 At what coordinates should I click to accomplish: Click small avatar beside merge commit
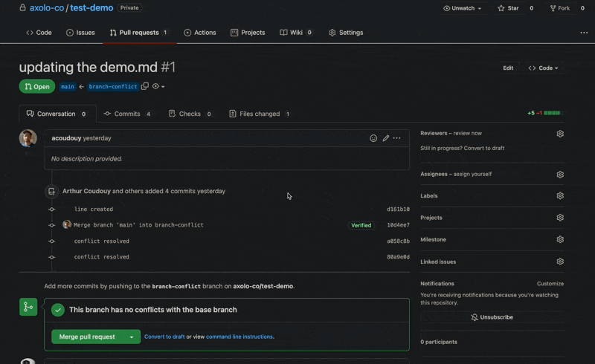point(67,224)
